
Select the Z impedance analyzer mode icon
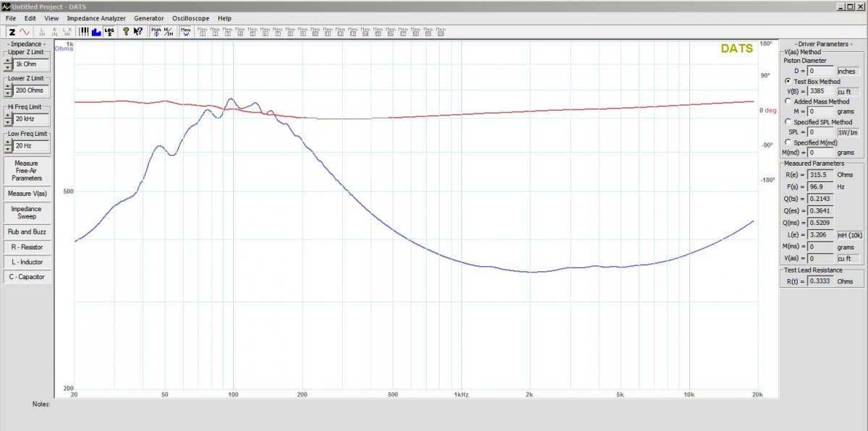point(12,32)
